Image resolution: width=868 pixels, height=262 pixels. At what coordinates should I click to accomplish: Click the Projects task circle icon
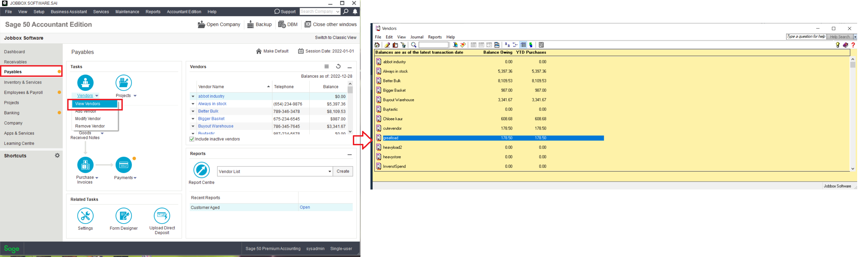click(x=124, y=83)
